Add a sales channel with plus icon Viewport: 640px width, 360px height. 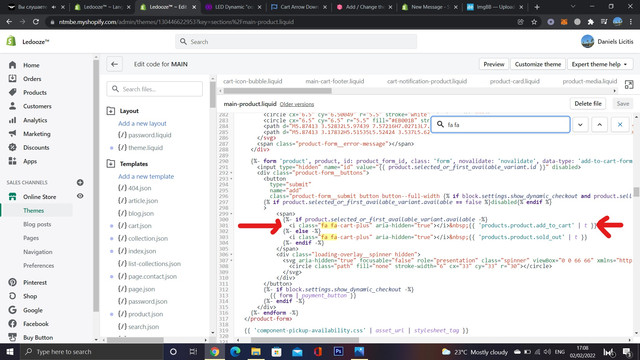click(80, 182)
